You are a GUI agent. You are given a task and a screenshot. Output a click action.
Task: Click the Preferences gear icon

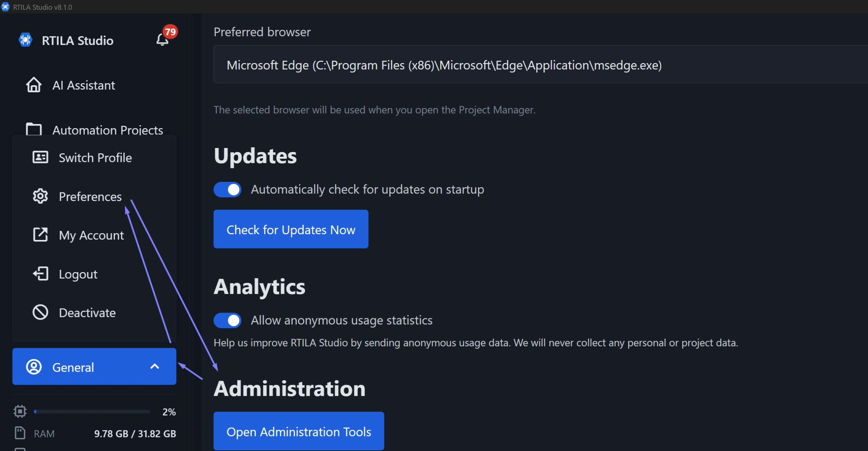coord(40,196)
